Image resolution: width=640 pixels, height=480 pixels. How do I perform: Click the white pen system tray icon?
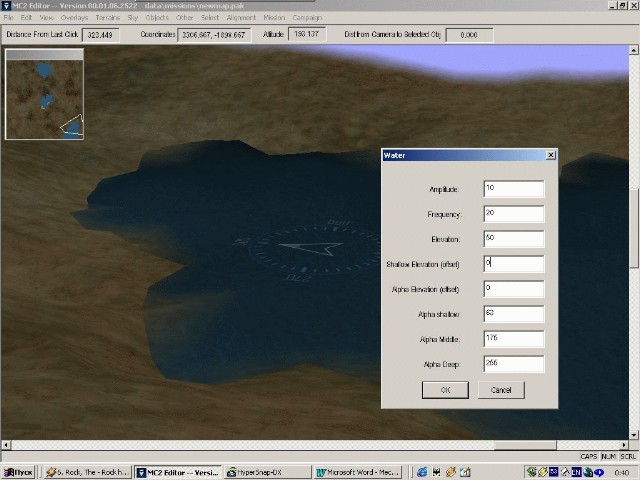pyautogui.click(x=565, y=472)
